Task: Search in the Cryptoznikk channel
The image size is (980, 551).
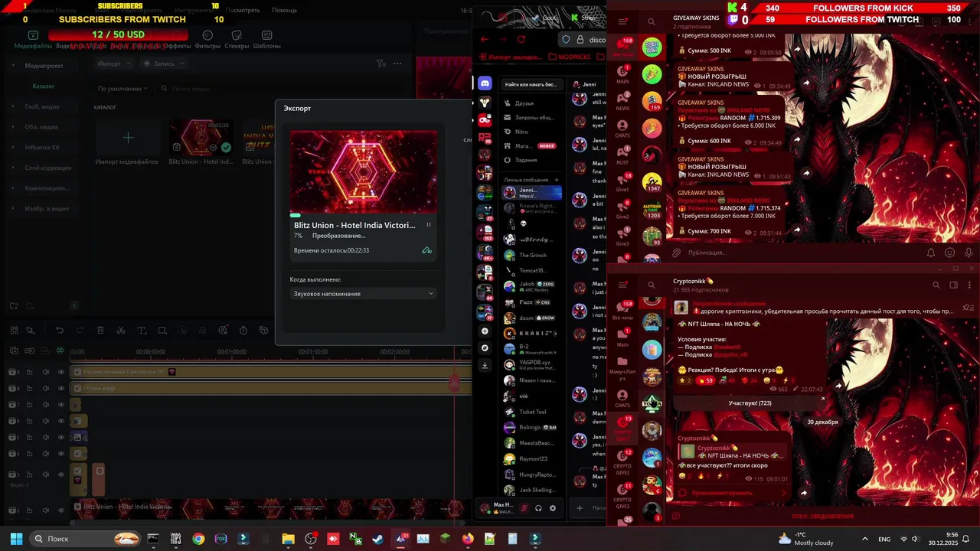Action: click(x=936, y=285)
